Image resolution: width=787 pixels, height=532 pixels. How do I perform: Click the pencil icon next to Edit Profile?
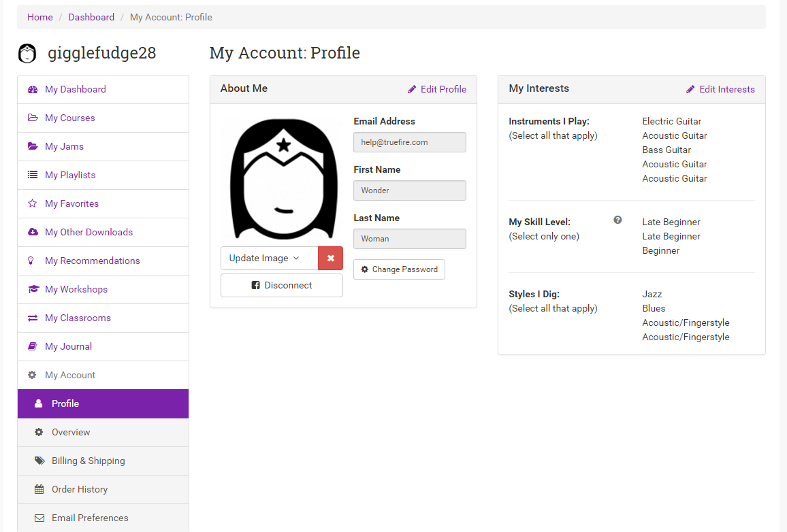pos(412,89)
